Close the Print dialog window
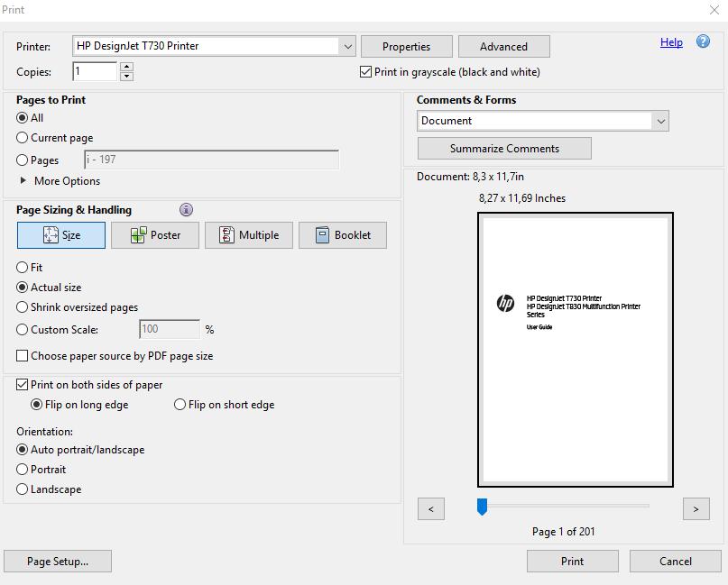The height and width of the screenshot is (585, 728). coord(714,10)
